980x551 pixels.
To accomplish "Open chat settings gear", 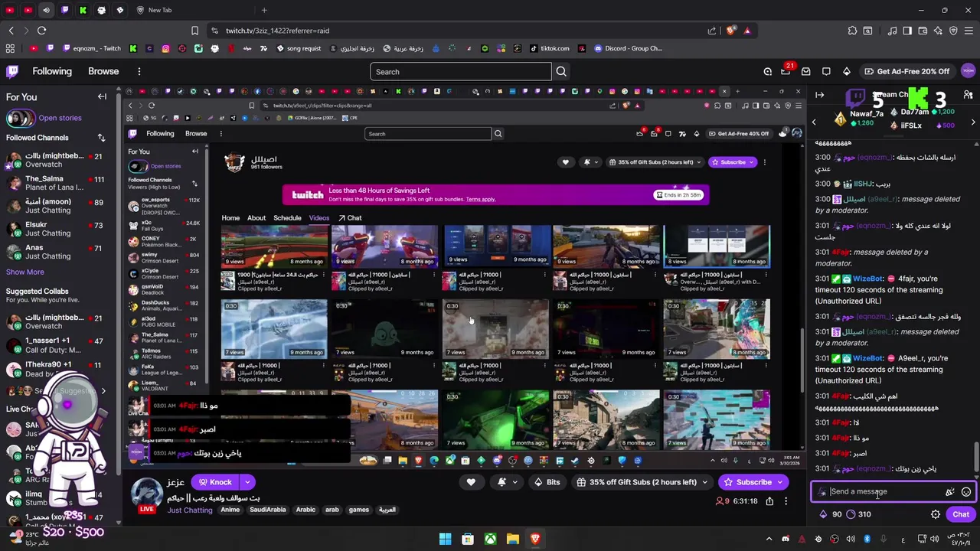I will [936, 514].
